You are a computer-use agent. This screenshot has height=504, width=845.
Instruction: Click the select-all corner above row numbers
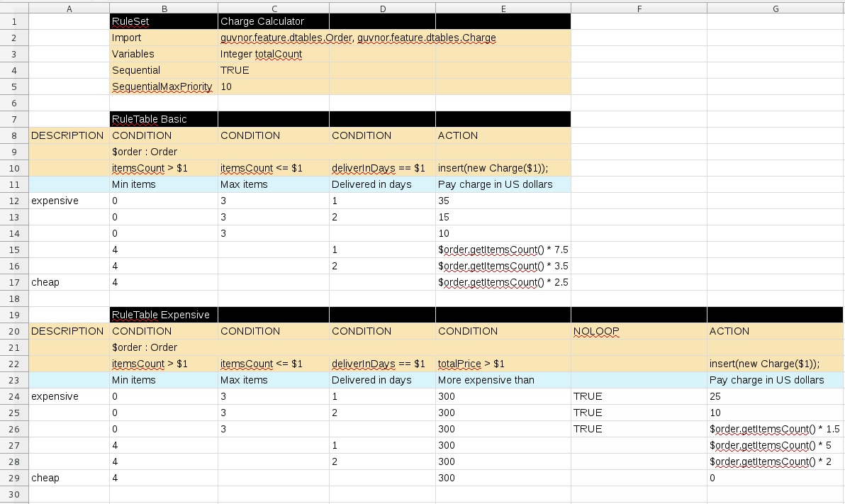[13, 7]
